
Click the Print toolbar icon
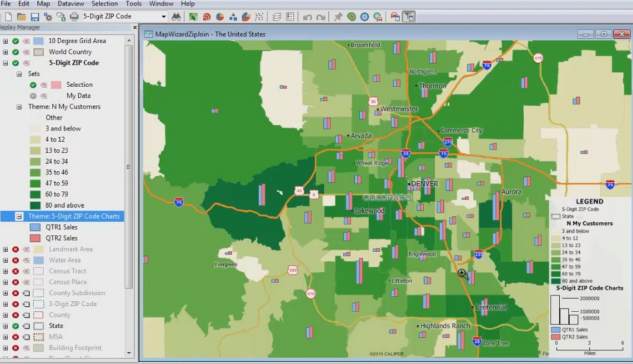pos(74,17)
